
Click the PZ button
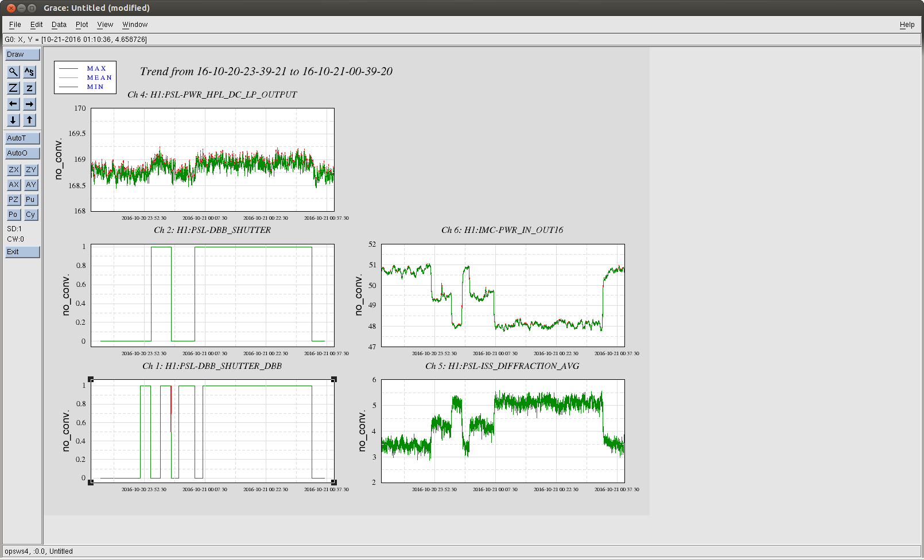point(14,200)
